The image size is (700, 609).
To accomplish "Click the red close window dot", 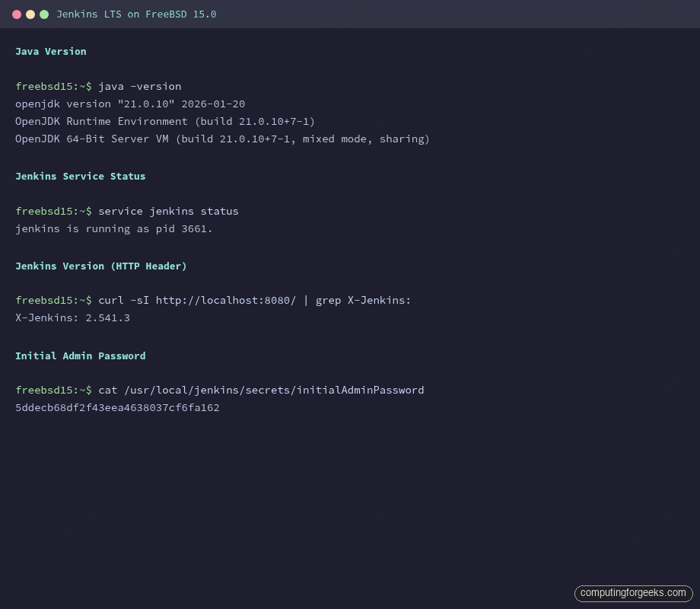I will coord(17,14).
